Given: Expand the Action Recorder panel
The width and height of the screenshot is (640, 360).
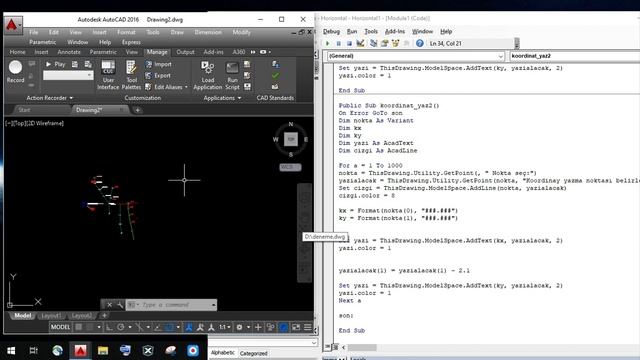Looking at the screenshot, I should click(x=49, y=98).
